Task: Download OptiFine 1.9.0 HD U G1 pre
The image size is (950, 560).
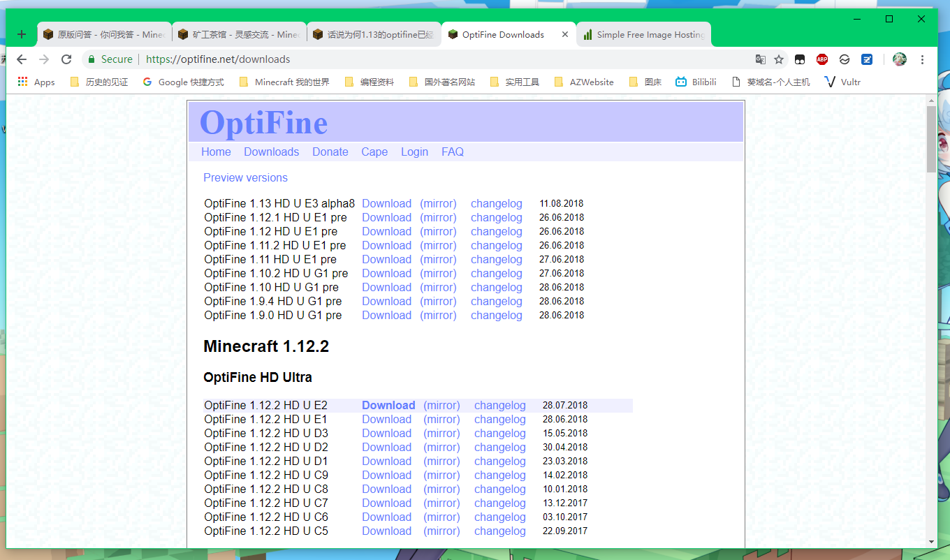Action: (x=386, y=316)
